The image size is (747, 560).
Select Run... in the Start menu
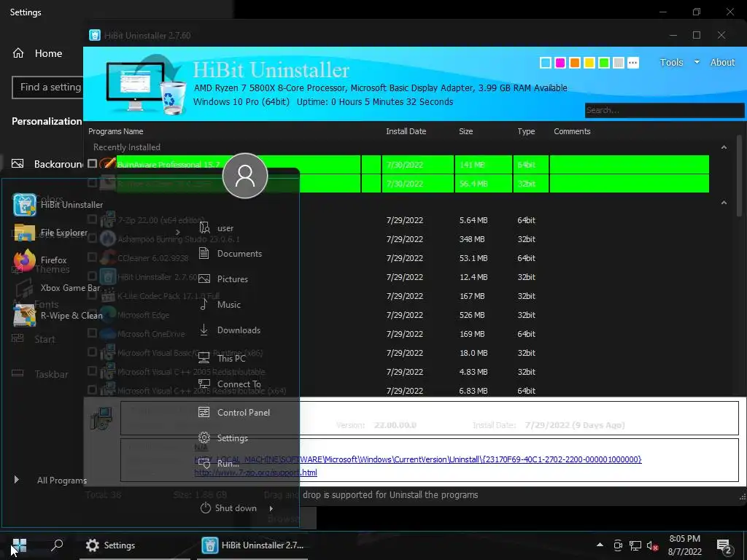coord(219,463)
